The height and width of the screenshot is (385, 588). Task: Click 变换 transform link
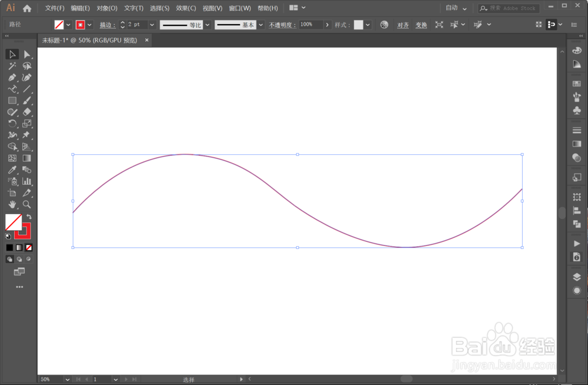[421, 25]
